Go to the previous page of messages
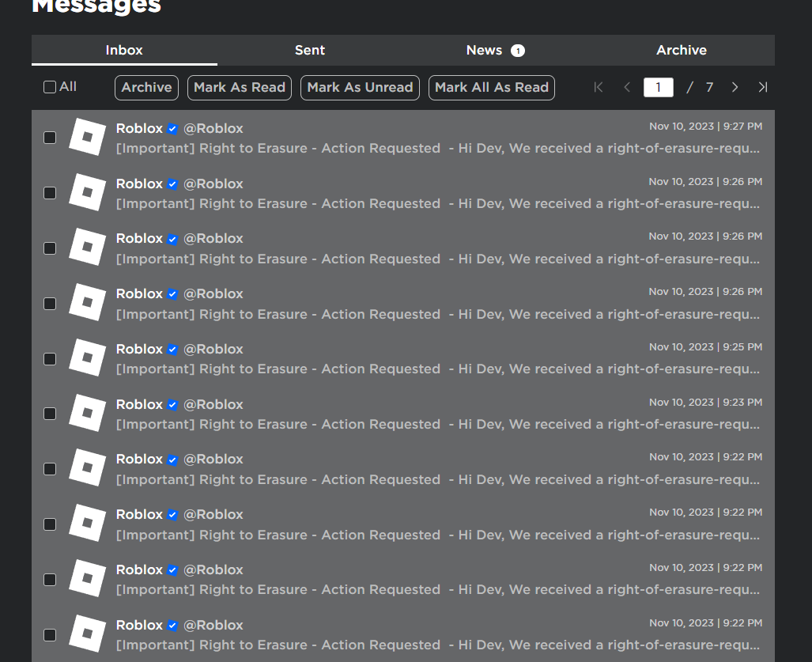The image size is (812, 662). [627, 87]
